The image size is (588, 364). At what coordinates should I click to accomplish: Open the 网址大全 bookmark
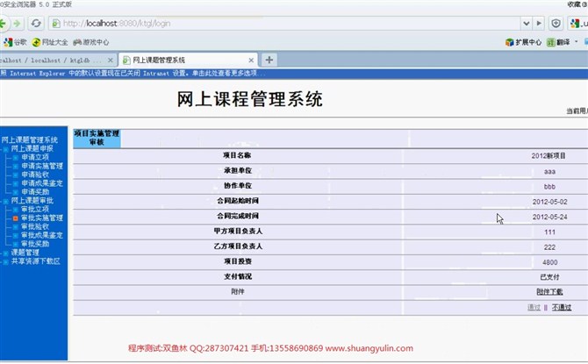click(50, 42)
